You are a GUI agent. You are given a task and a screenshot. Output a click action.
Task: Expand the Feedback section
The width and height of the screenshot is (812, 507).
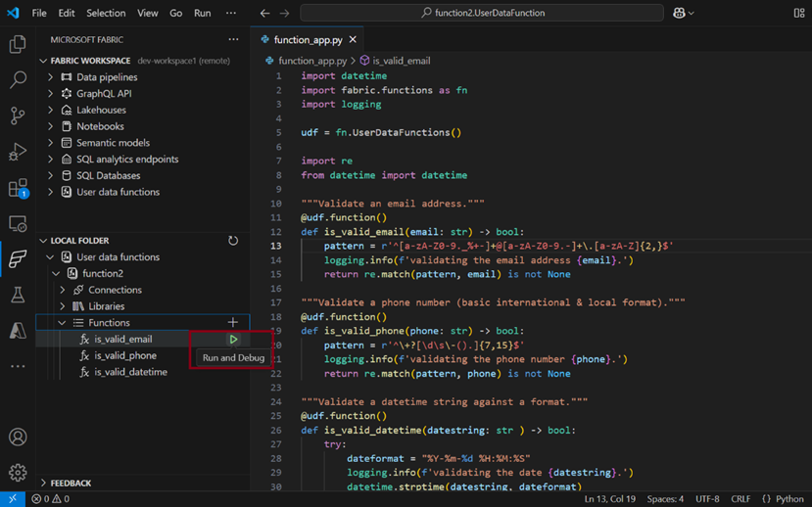click(x=43, y=484)
